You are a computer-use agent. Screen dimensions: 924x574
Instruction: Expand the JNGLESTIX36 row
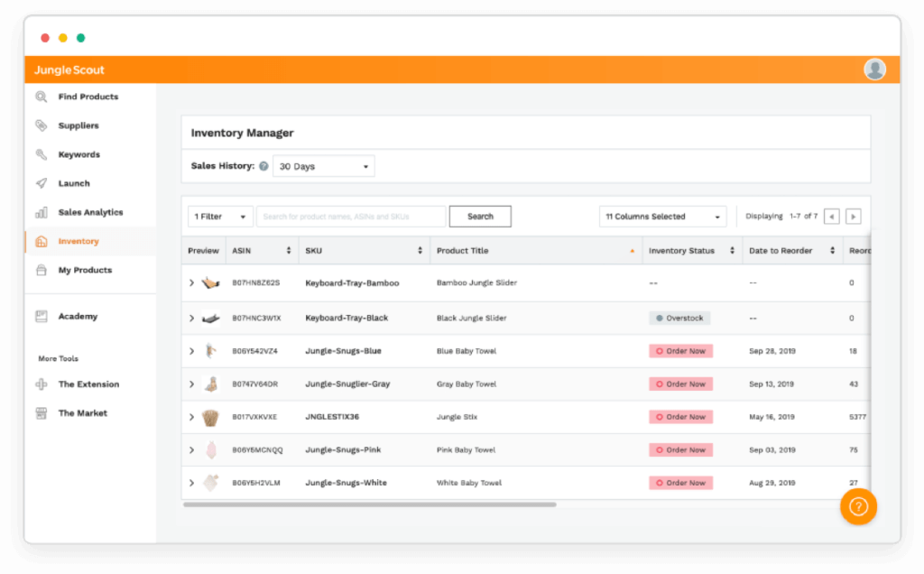click(191, 417)
